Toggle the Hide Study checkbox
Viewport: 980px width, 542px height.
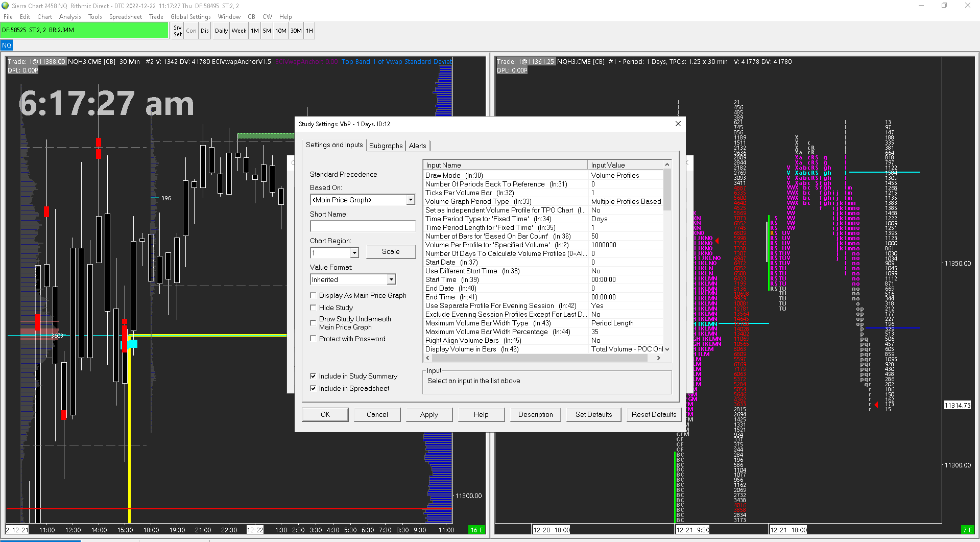click(x=313, y=308)
